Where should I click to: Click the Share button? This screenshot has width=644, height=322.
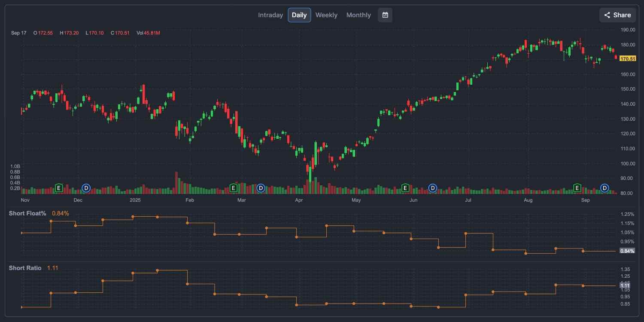[617, 15]
